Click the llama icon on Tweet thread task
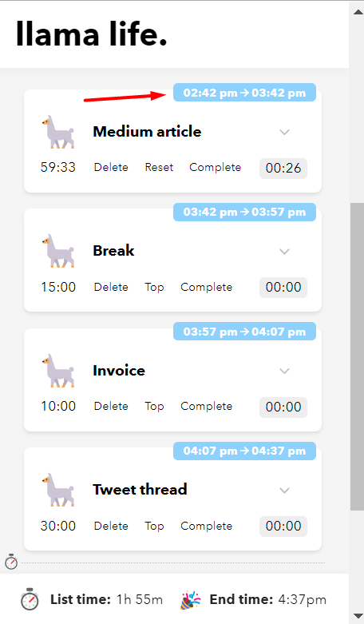364x624 pixels. tap(58, 490)
